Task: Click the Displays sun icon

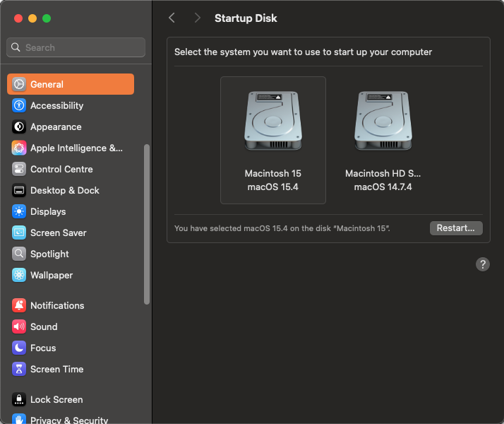Action: [x=19, y=212]
